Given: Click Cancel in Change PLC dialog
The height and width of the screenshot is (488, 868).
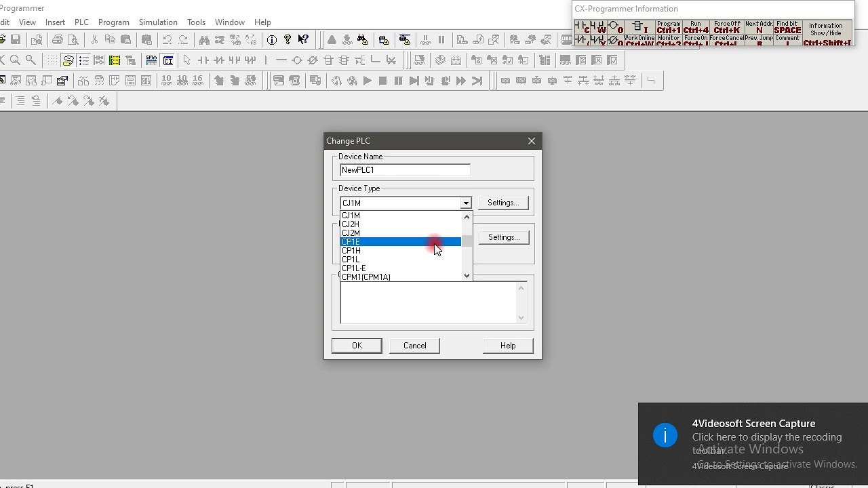Looking at the screenshot, I should tap(415, 346).
